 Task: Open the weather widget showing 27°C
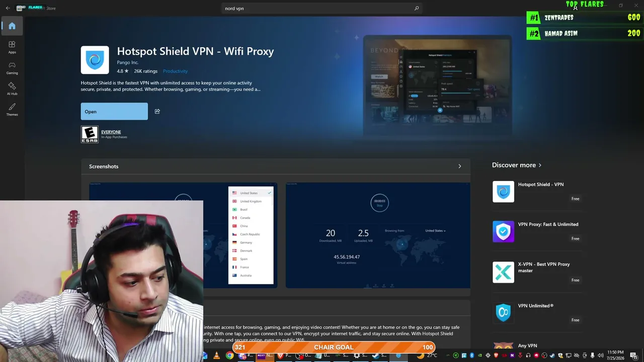coord(427,355)
